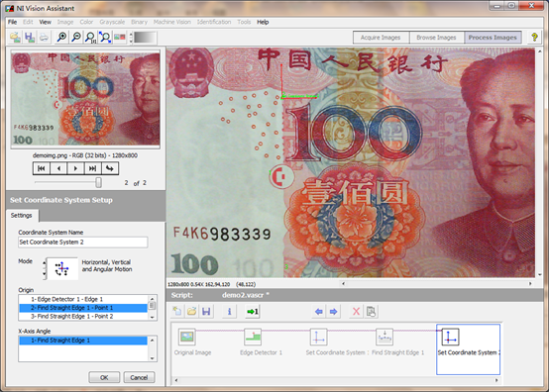Jump to first image in browser
549x392 pixels.
(42, 168)
